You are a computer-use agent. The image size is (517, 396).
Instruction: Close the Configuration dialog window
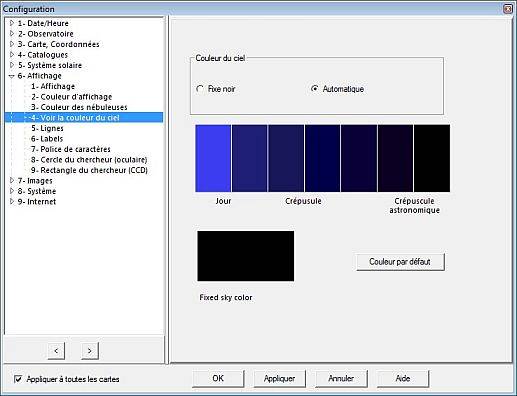click(x=508, y=9)
